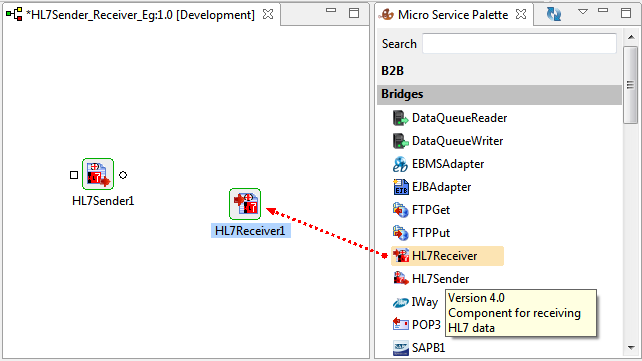Image resolution: width=642 pixels, height=361 pixels.
Task: Switch to the Micro Service Palette tab
Action: pos(454,15)
